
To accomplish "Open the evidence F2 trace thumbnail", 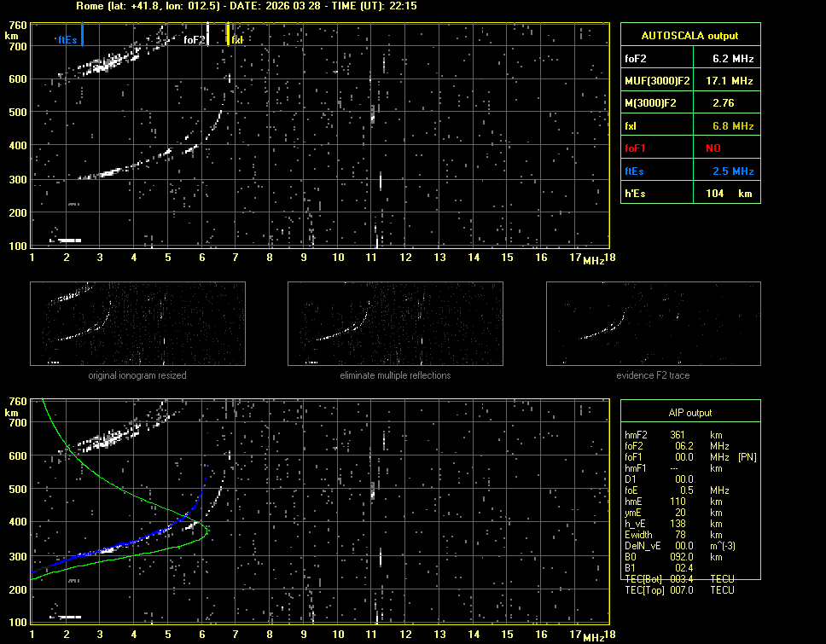I will click(654, 323).
